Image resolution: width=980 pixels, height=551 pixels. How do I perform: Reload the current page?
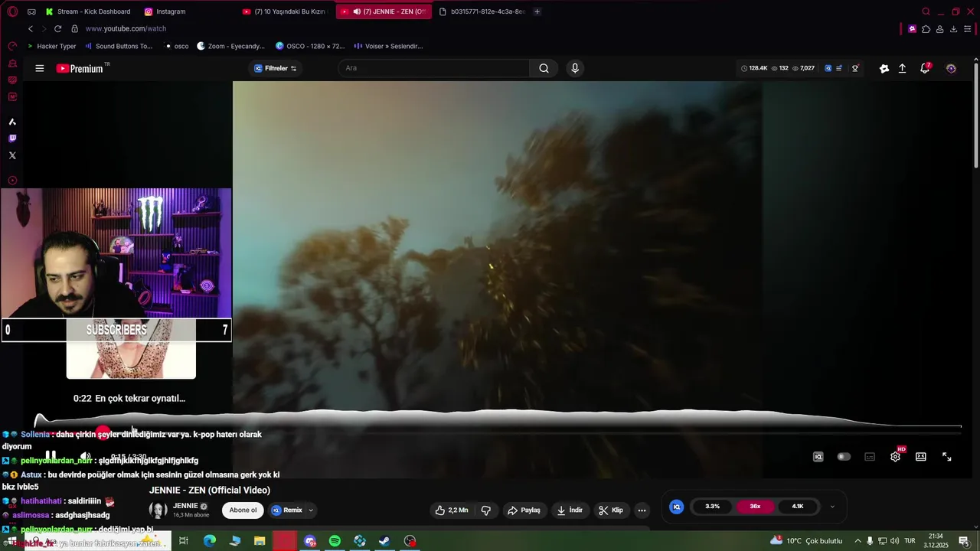click(57, 28)
